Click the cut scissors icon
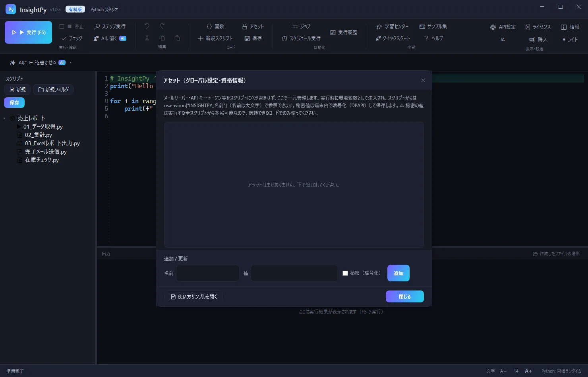Viewport: 588px width, 377px height. click(147, 38)
